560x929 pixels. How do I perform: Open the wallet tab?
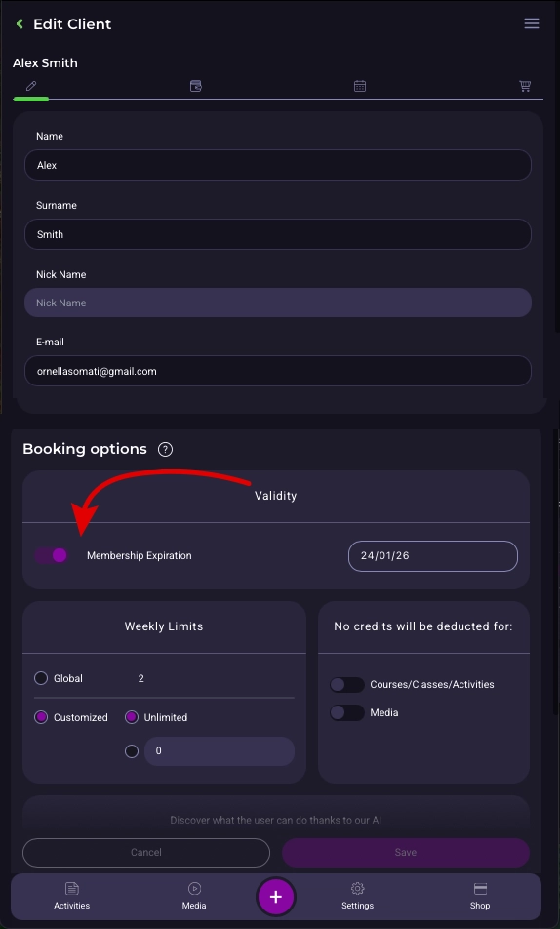195,86
